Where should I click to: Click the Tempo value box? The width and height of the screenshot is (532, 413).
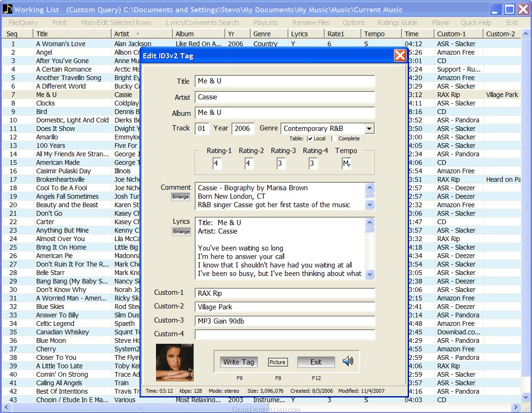pos(346,163)
